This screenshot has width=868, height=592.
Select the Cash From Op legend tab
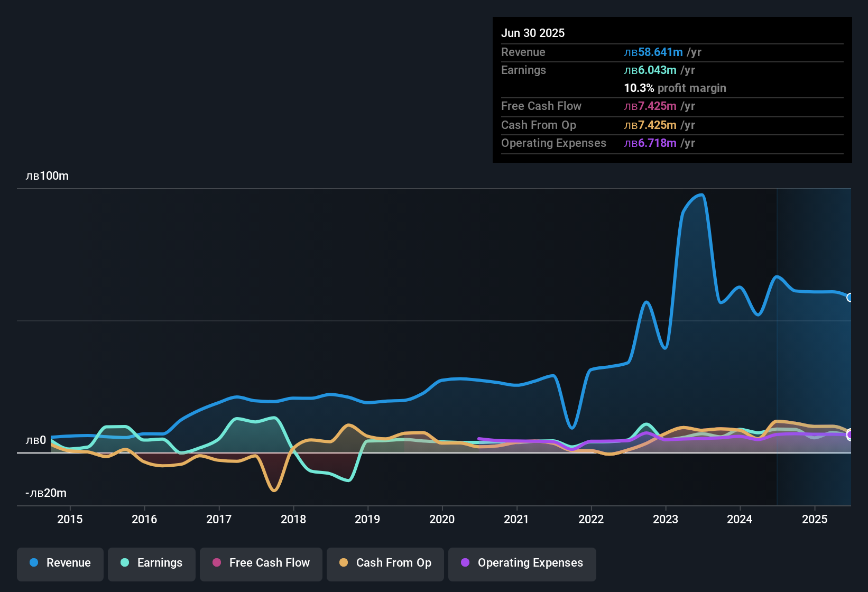385,563
